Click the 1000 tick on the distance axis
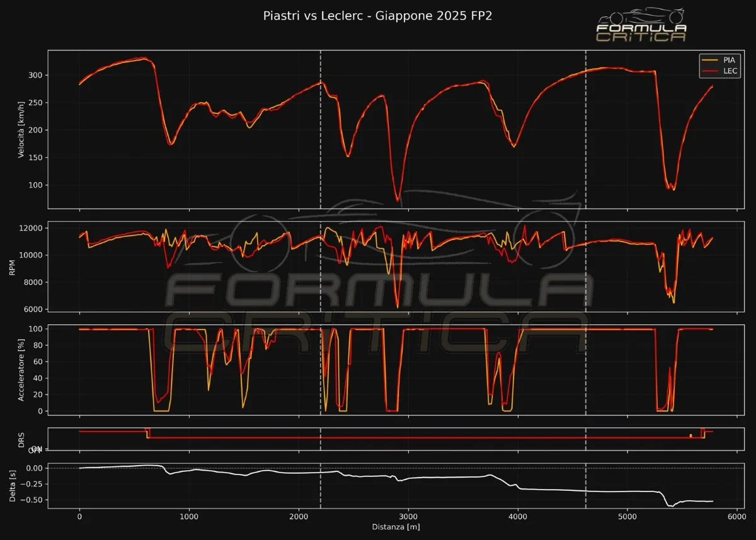The height and width of the screenshot is (540, 756). (189, 515)
